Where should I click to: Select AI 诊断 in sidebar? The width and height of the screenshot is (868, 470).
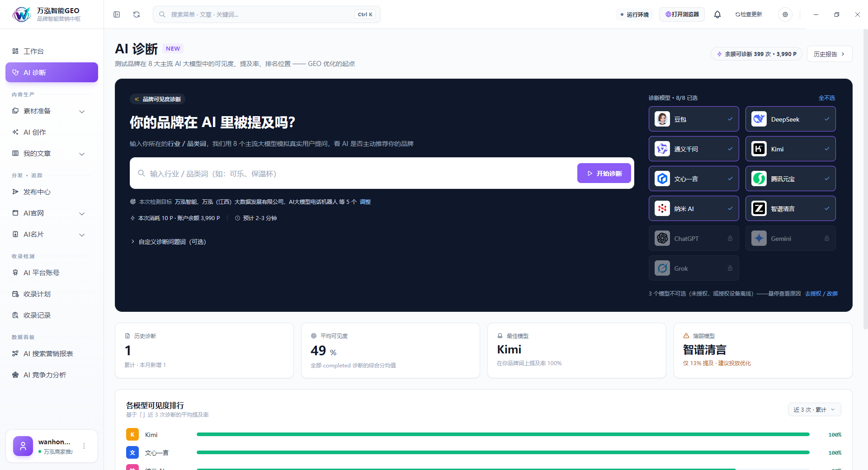click(x=52, y=72)
